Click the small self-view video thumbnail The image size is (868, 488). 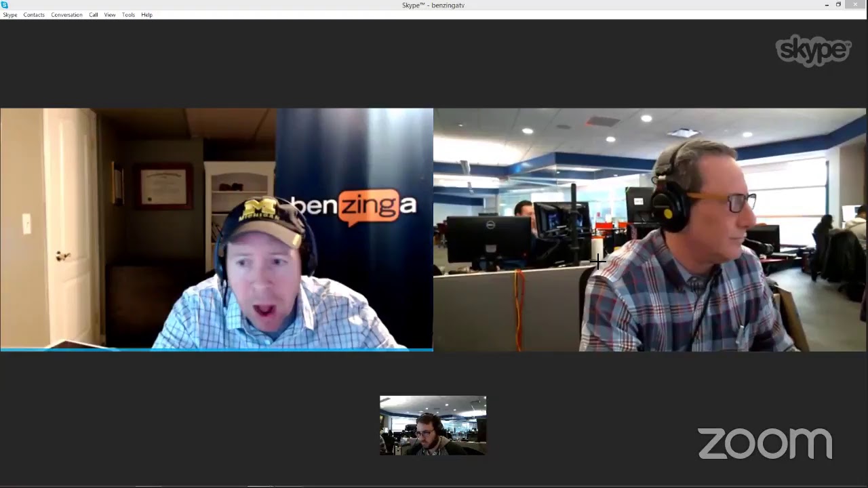click(433, 426)
